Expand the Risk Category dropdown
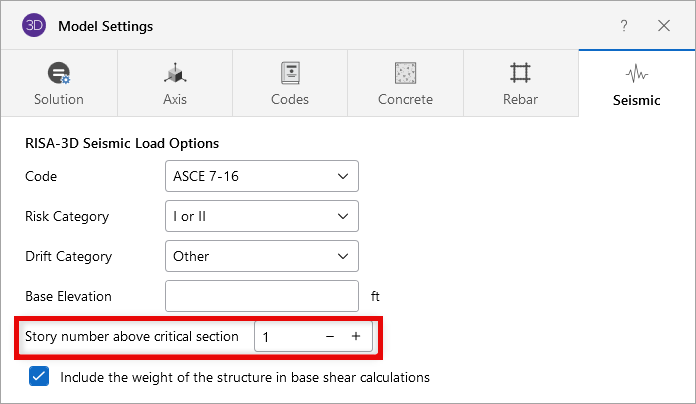696x404 pixels. [x=261, y=216]
